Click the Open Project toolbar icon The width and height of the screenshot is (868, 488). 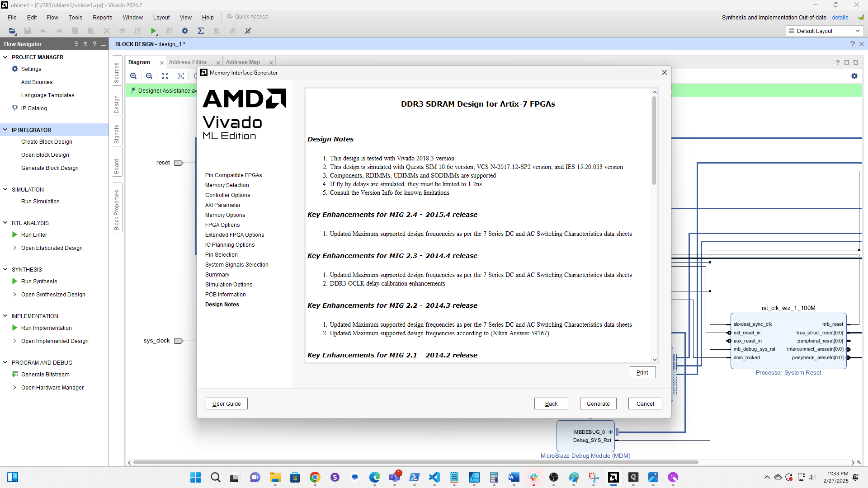[12, 31]
